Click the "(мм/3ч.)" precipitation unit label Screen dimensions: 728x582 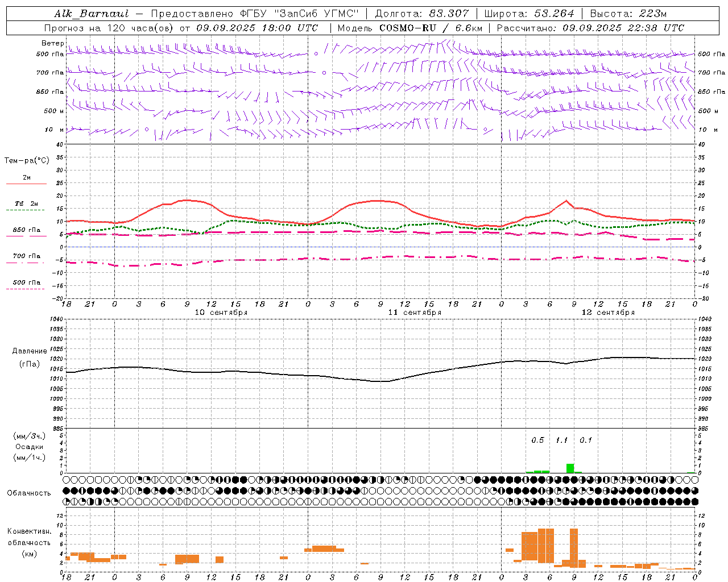pos(29,436)
